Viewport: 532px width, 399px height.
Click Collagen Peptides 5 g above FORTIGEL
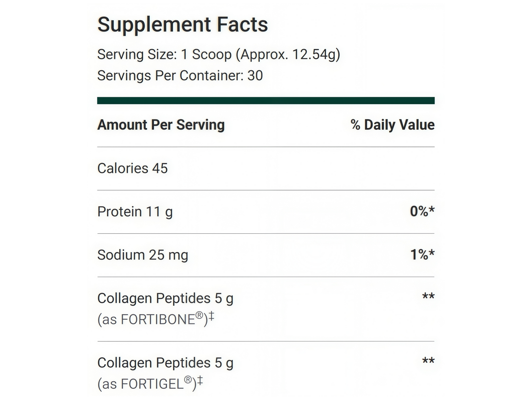pyautogui.click(x=165, y=363)
